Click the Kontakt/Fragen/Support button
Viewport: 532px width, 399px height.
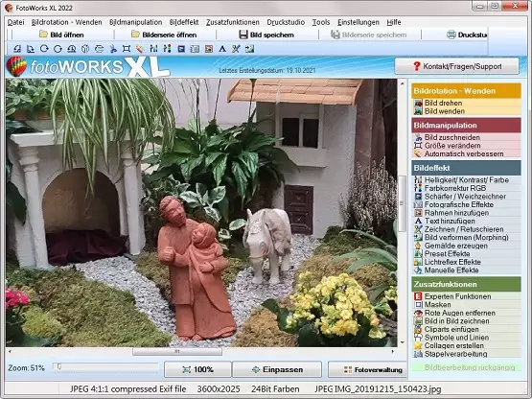[456, 66]
